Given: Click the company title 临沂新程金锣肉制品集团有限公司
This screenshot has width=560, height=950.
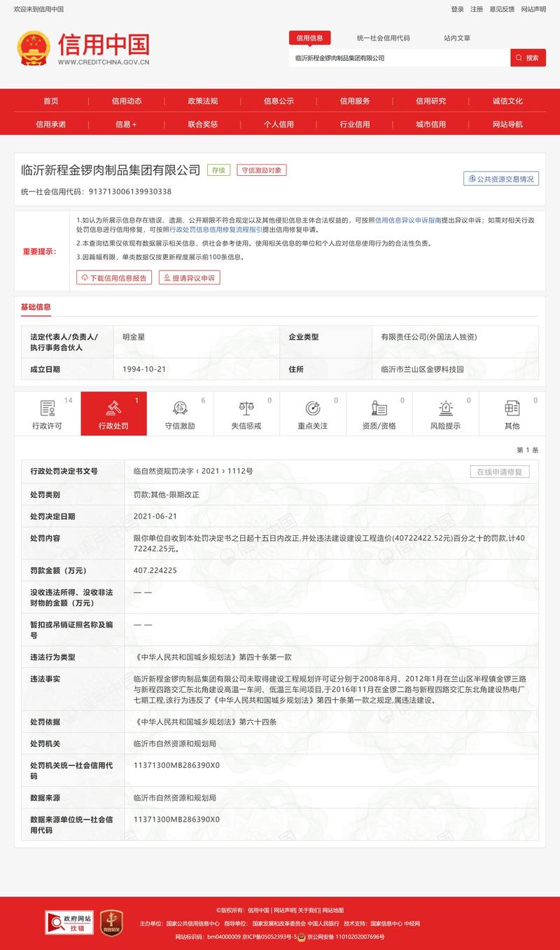Looking at the screenshot, I should coord(111,170).
